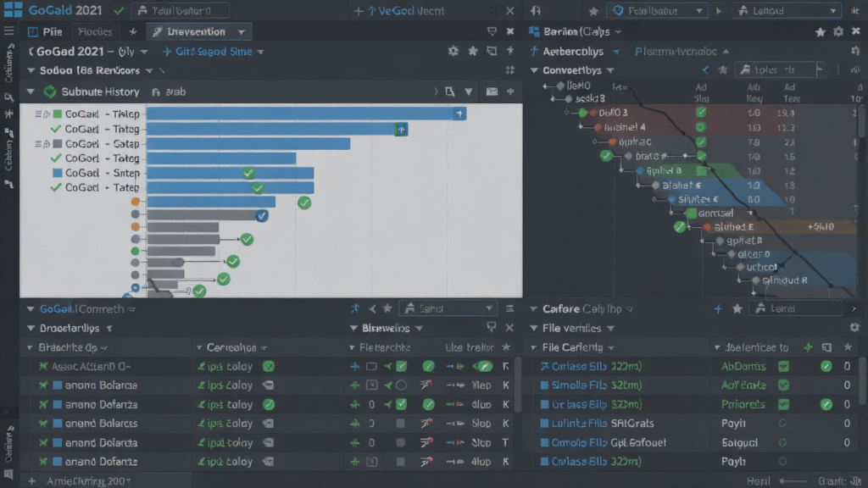Click the first orange dot marker under CoGad rows
868x488 pixels.
coord(135,202)
